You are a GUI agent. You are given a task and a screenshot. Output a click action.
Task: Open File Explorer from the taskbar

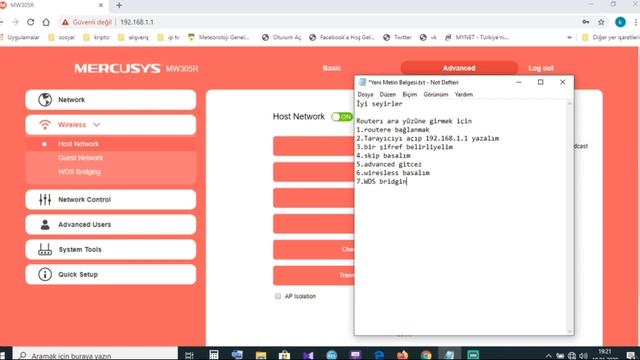[x=261, y=355]
